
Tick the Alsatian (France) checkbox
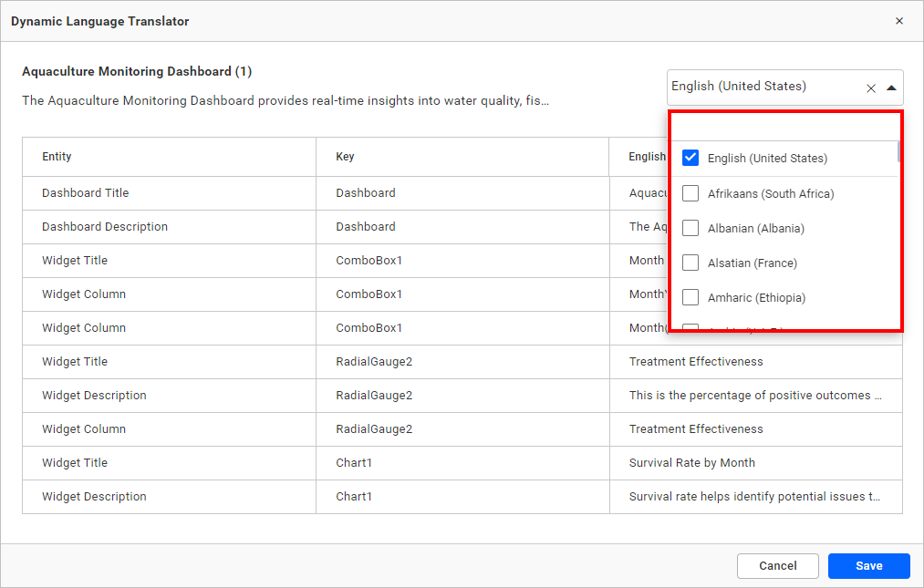pos(690,263)
